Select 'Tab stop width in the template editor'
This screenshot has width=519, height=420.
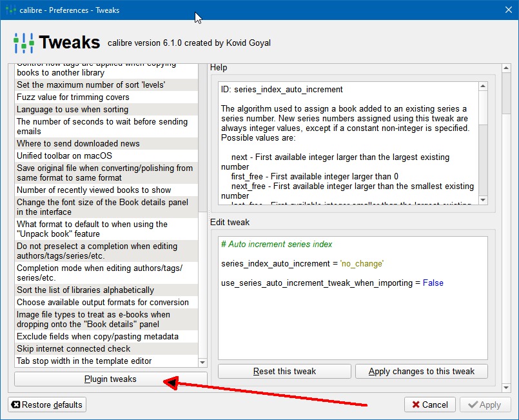[x=106, y=361]
